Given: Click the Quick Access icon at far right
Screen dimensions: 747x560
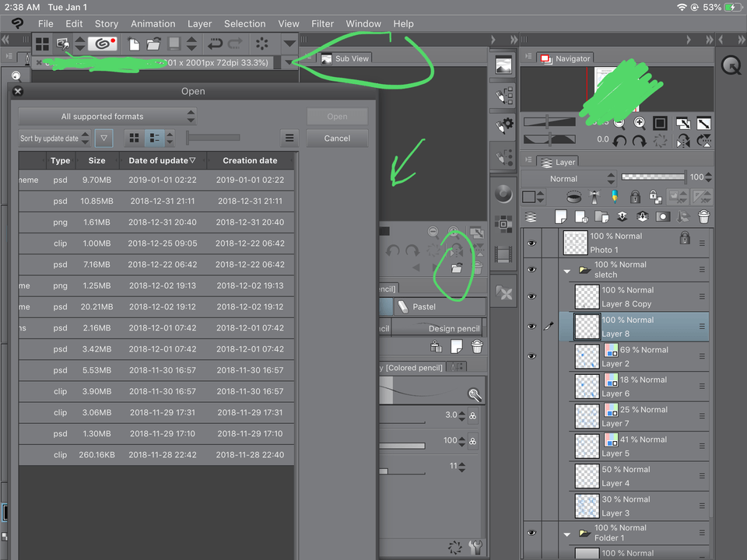Looking at the screenshot, I should pyautogui.click(x=731, y=65).
